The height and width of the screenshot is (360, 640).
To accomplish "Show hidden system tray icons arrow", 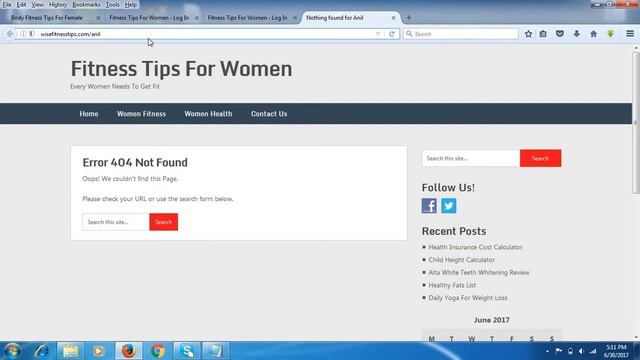I will pos(547,351).
